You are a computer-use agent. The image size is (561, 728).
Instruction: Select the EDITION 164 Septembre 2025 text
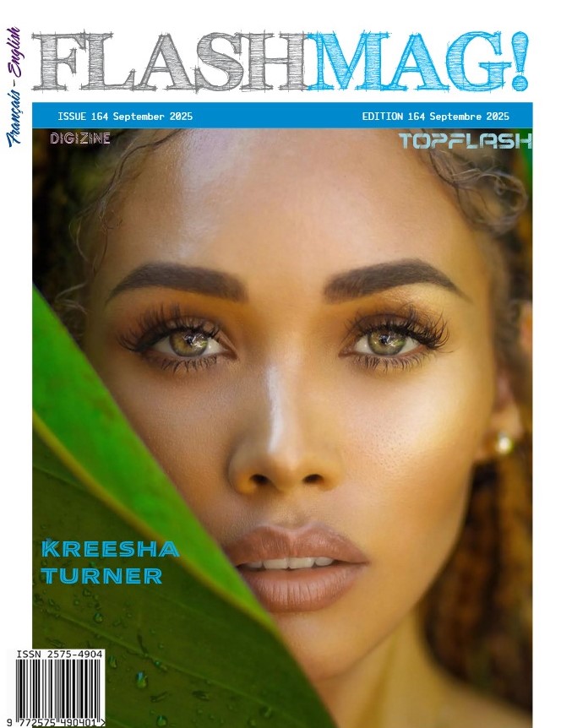pyautogui.click(x=436, y=116)
